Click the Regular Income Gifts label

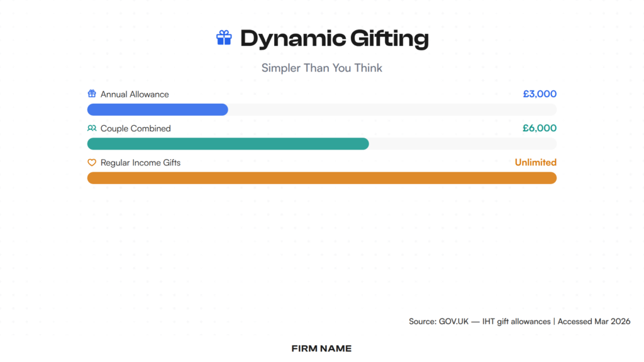pos(140,163)
